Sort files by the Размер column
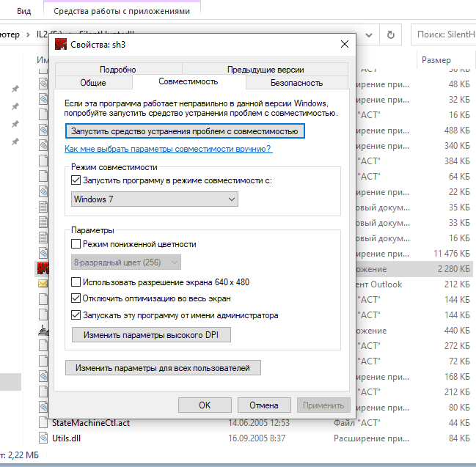 [436, 60]
